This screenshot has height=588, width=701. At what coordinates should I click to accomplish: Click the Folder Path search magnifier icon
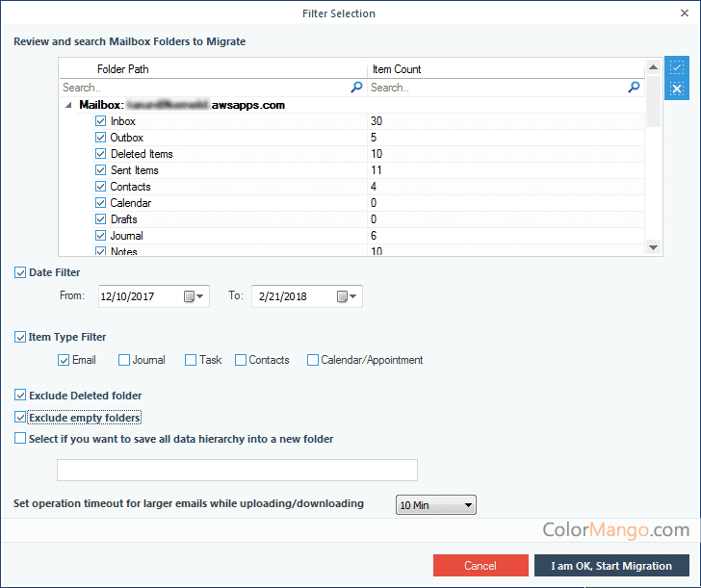(357, 87)
